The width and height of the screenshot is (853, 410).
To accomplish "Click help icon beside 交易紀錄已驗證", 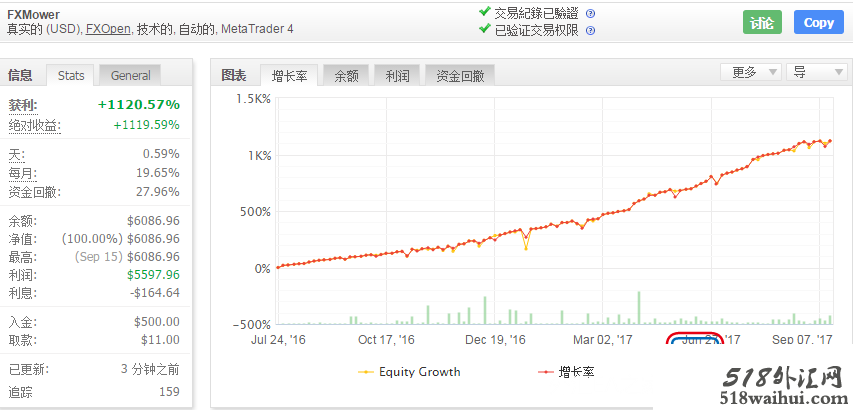I will click(590, 13).
